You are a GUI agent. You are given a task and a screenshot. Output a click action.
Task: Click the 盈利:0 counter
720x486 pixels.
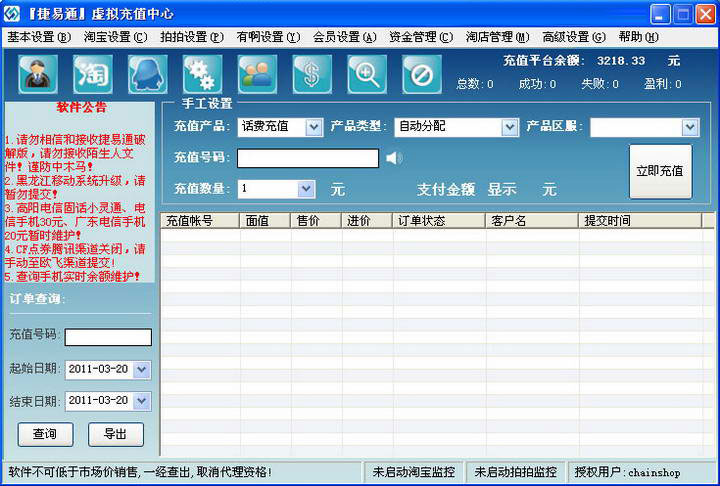pos(663,84)
